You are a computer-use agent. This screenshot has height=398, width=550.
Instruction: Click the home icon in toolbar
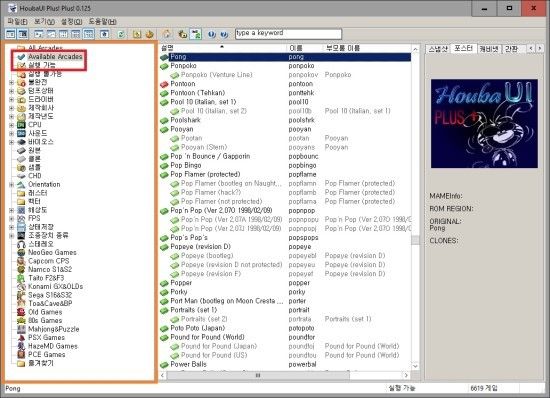coord(167,34)
